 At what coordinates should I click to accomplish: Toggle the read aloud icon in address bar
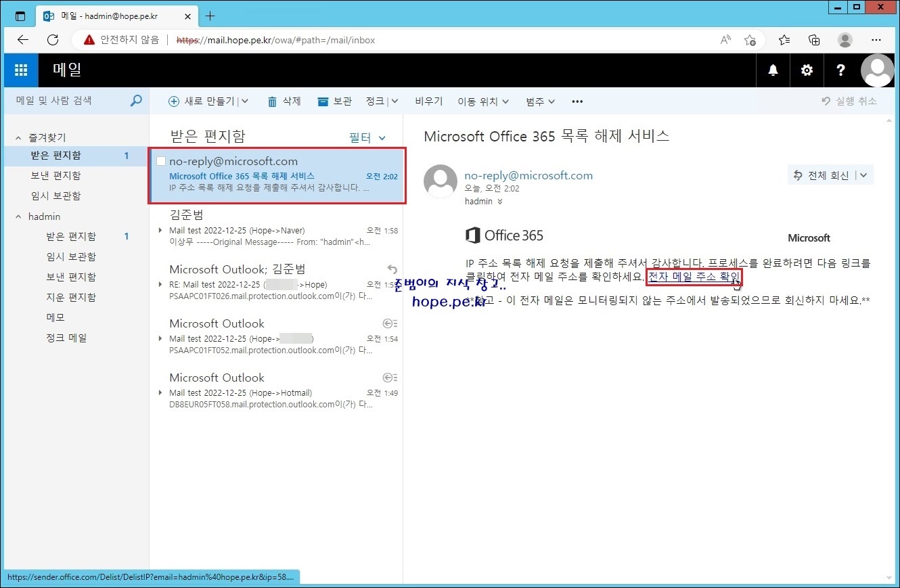tap(725, 40)
